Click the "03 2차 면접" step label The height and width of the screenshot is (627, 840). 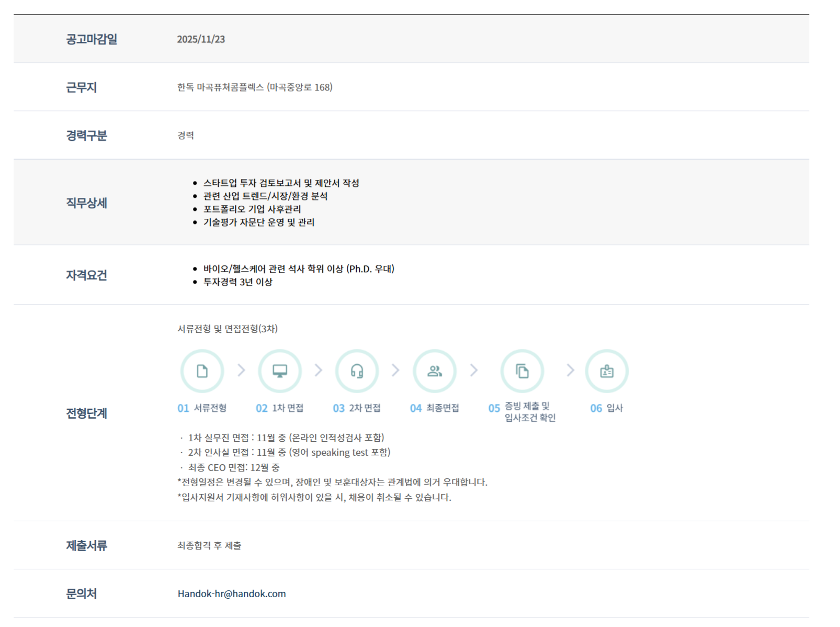[x=357, y=408]
